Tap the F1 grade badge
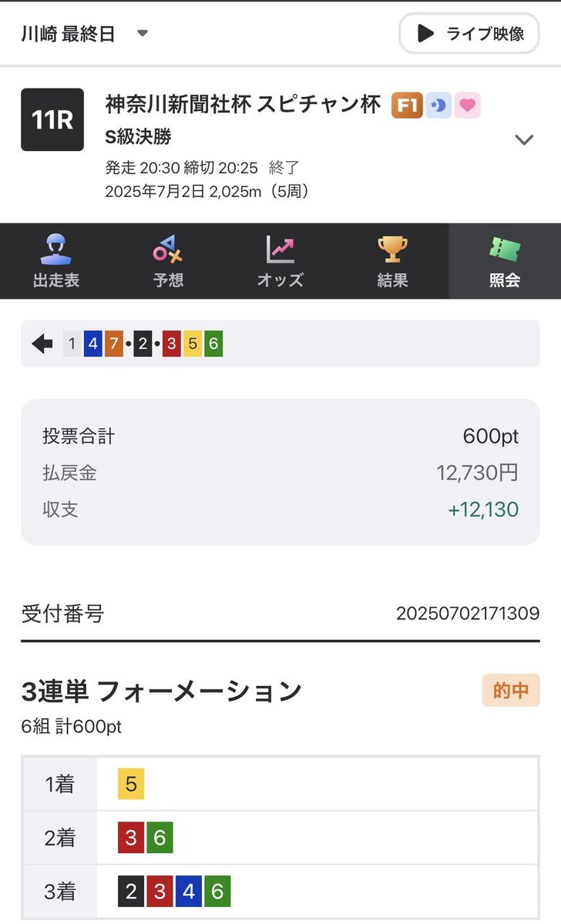 click(407, 105)
